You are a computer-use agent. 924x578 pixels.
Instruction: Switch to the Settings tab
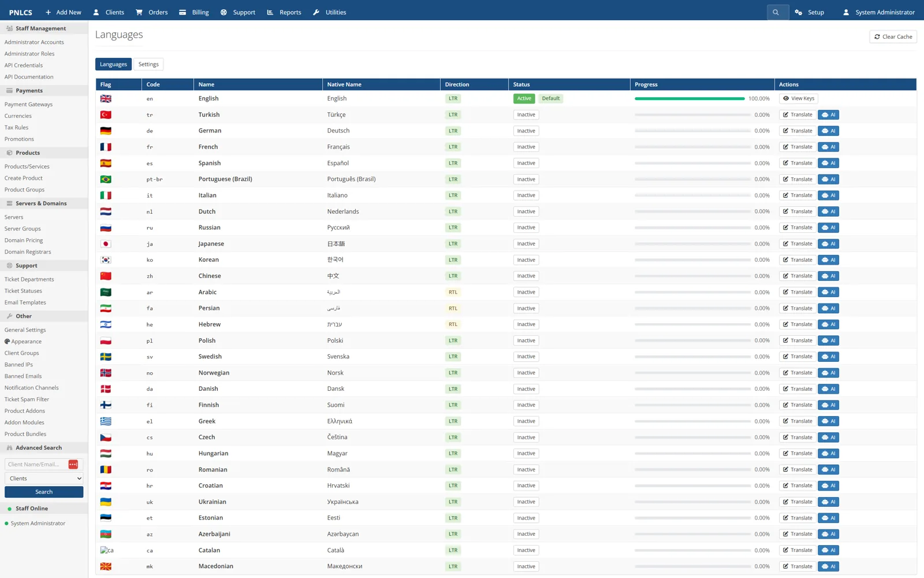[x=148, y=64]
